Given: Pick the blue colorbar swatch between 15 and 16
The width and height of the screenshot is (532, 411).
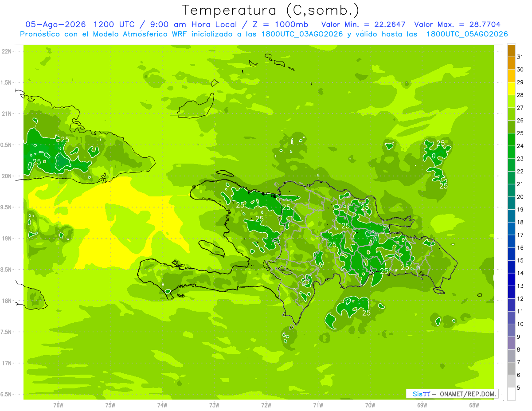Looking at the screenshot, I should pyautogui.click(x=511, y=254).
